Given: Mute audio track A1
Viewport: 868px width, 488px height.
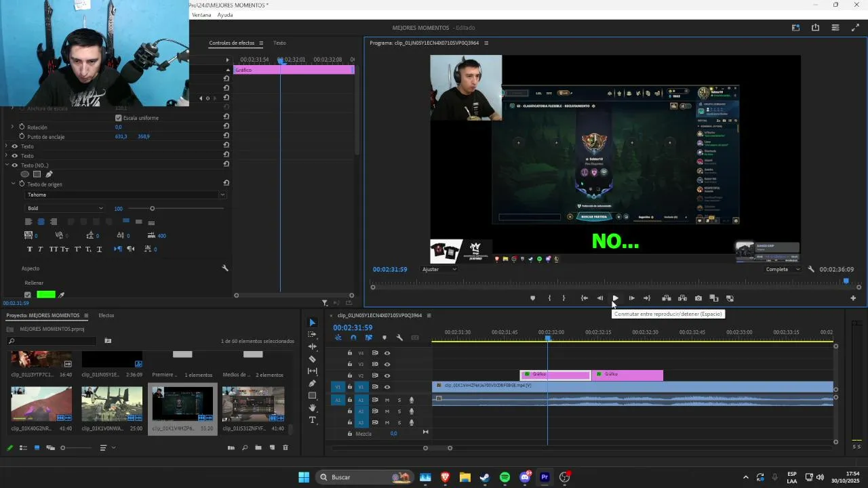Looking at the screenshot, I should pyautogui.click(x=387, y=400).
